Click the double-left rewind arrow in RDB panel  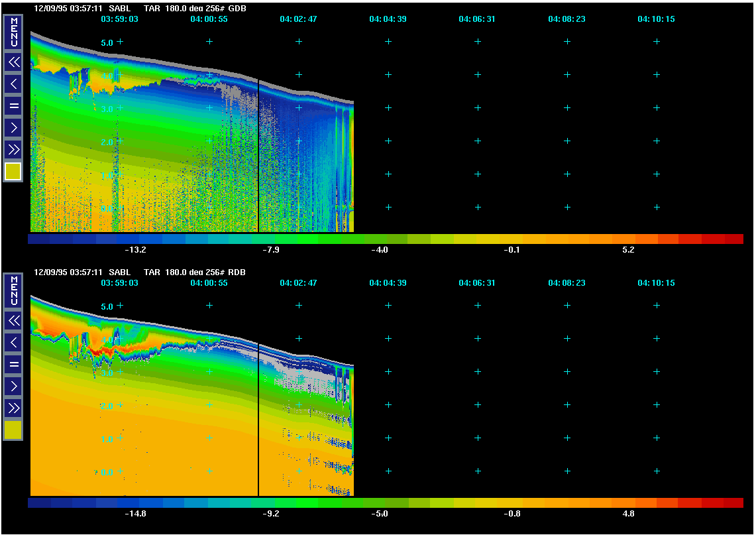(13, 321)
